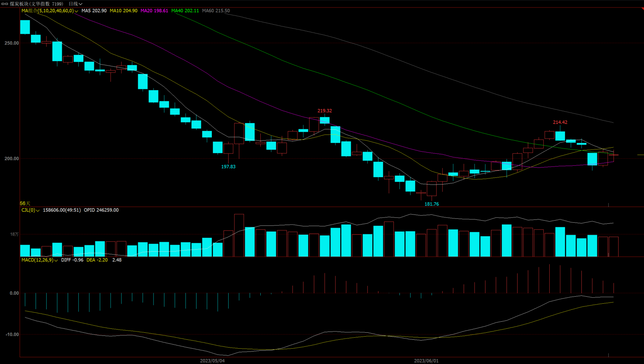The width and height of the screenshot is (644, 364).
Task: Click the 0.00 MACD axis label
Action: click(14, 293)
